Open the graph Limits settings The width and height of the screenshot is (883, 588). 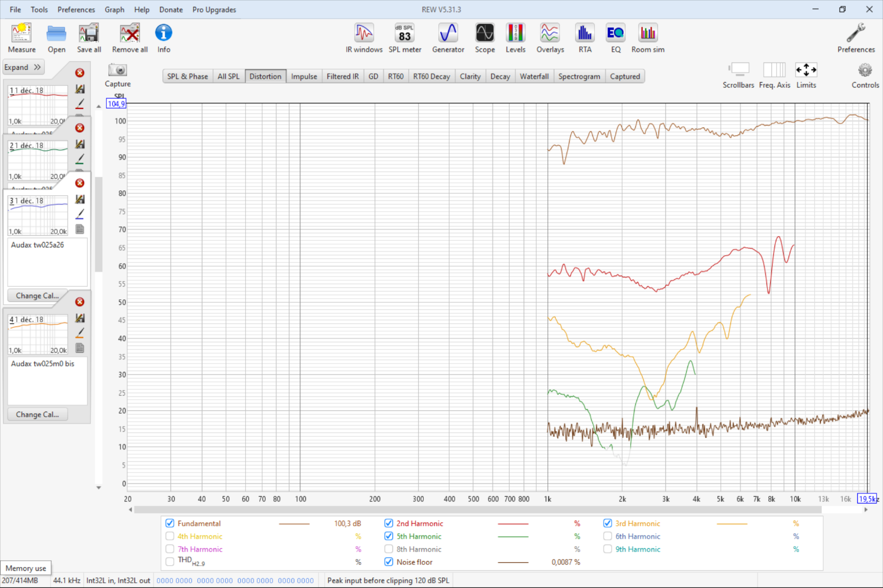806,71
